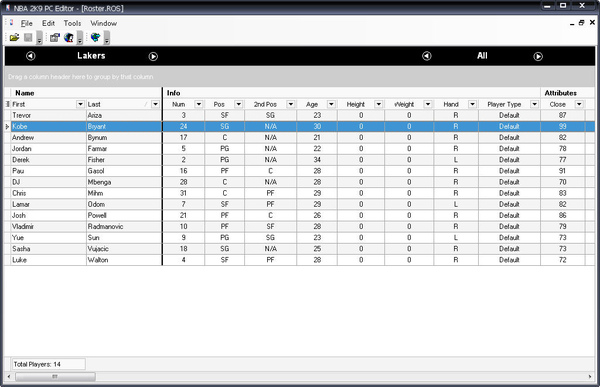The height and width of the screenshot is (387, 600).
Task: Open the Tools menu
Action: click(72, 23)
